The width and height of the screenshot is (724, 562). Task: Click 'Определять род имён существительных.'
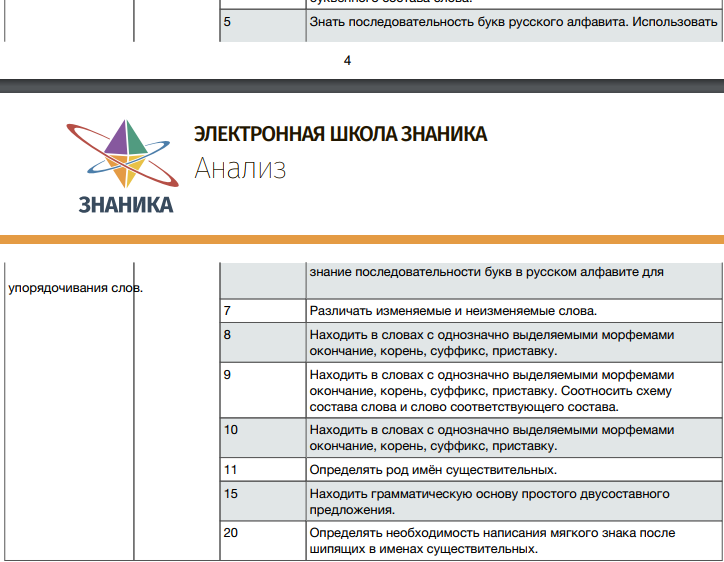433,470
